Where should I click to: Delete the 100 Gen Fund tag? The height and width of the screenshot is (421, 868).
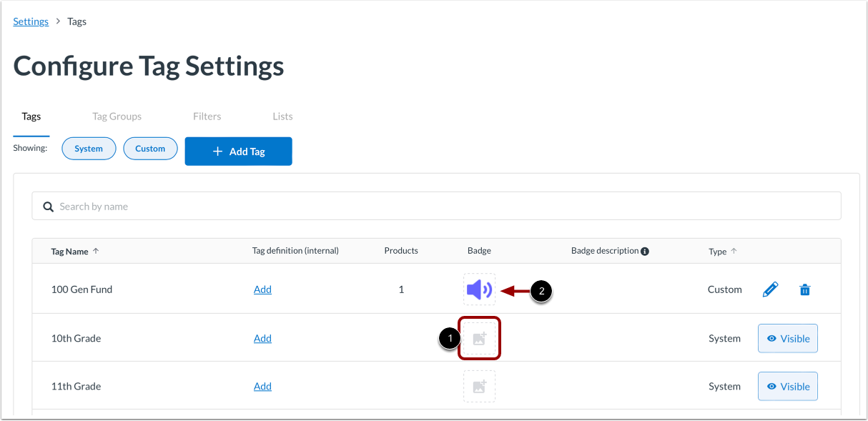(805, 289)
